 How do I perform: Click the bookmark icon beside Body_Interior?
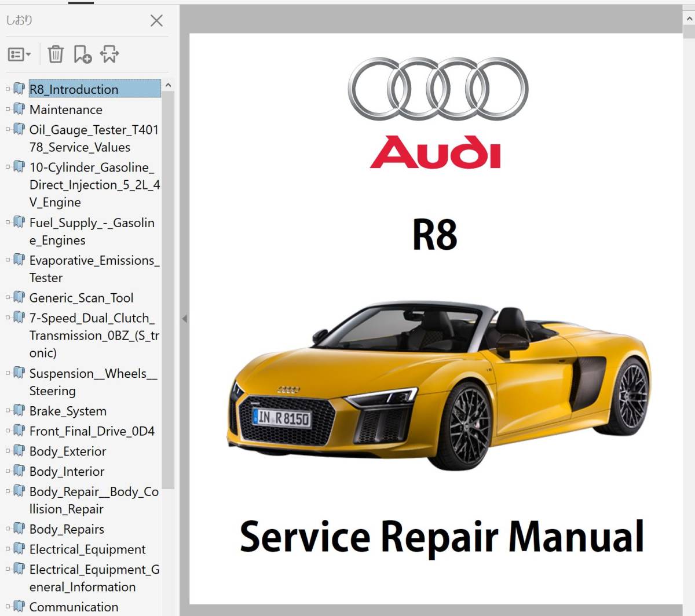coord(19,471)
